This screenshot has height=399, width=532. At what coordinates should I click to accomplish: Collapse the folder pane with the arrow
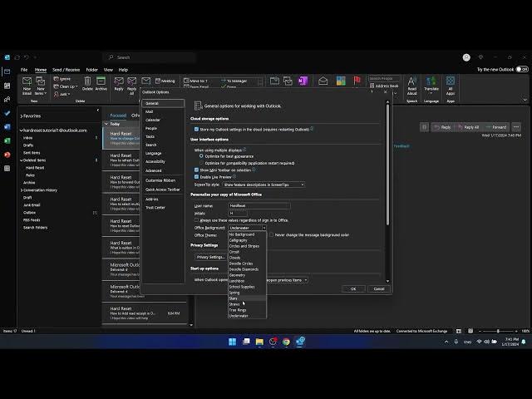coord(98,110)
